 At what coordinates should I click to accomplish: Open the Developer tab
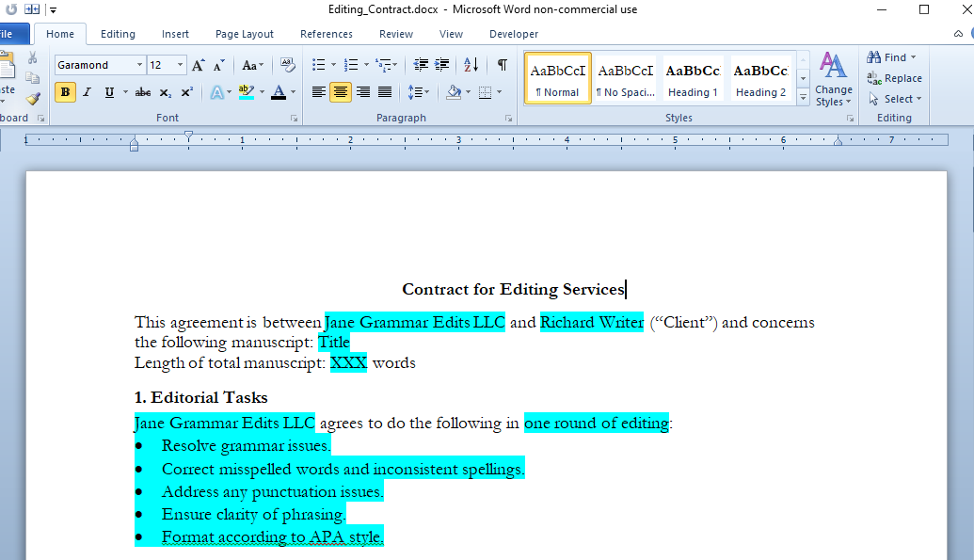pos(514,34)
